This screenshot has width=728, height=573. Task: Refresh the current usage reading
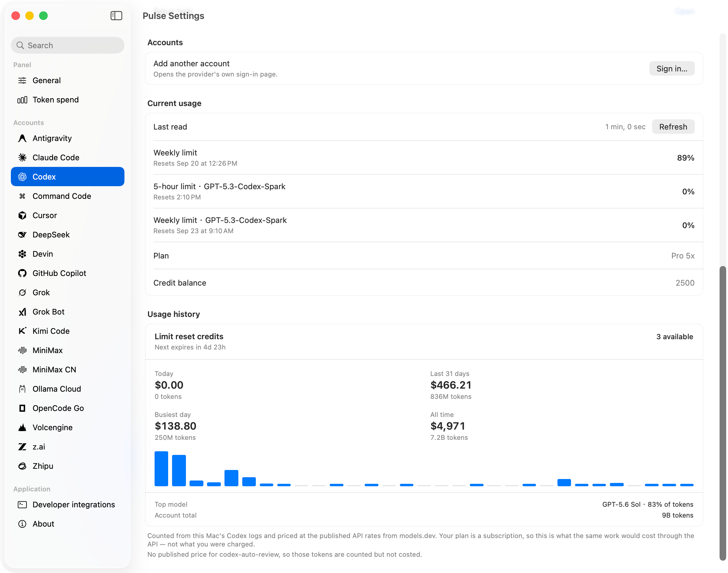click(673, 127)
